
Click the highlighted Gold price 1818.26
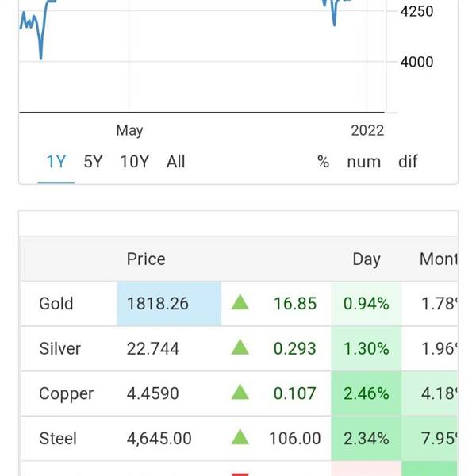158,303
